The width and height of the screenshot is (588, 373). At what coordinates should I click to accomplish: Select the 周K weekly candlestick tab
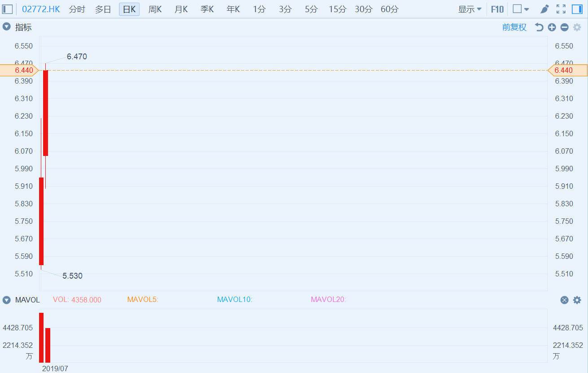(155, 9)
